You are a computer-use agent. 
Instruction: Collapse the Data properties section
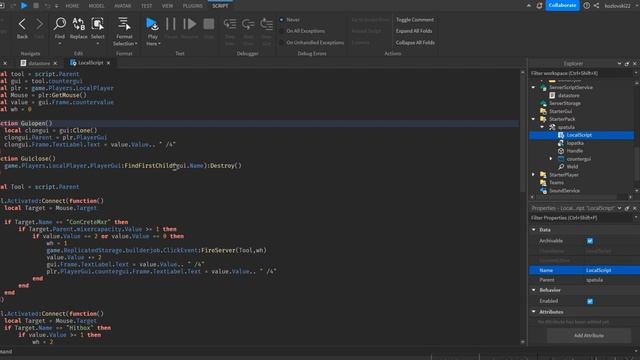pos(534,230)
